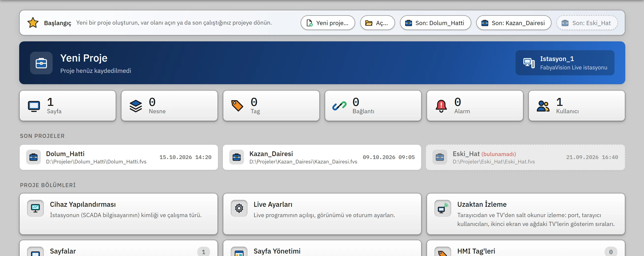Click the station monitor icon beside Istasyon_1
This screenshot has width=644, height=256.
(529, 63)
